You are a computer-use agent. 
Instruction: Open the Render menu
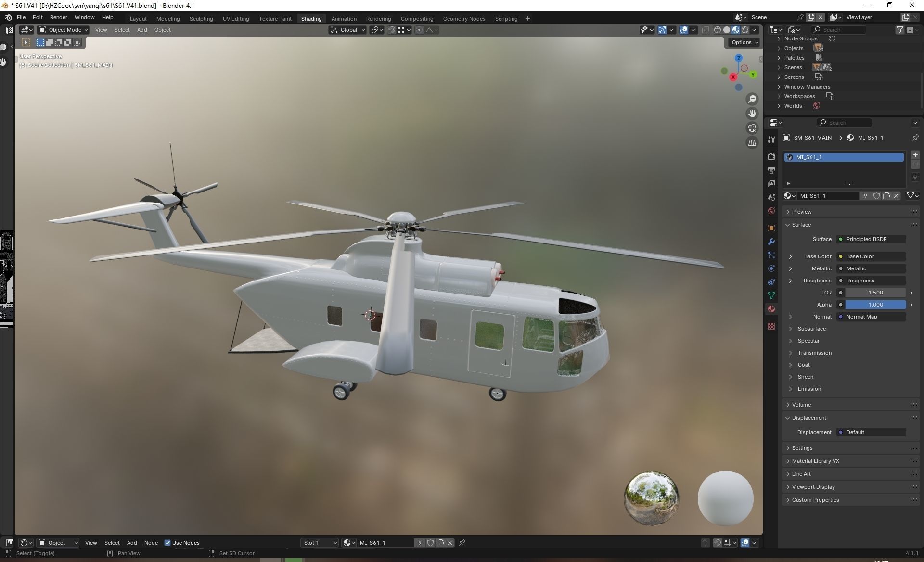58,17
